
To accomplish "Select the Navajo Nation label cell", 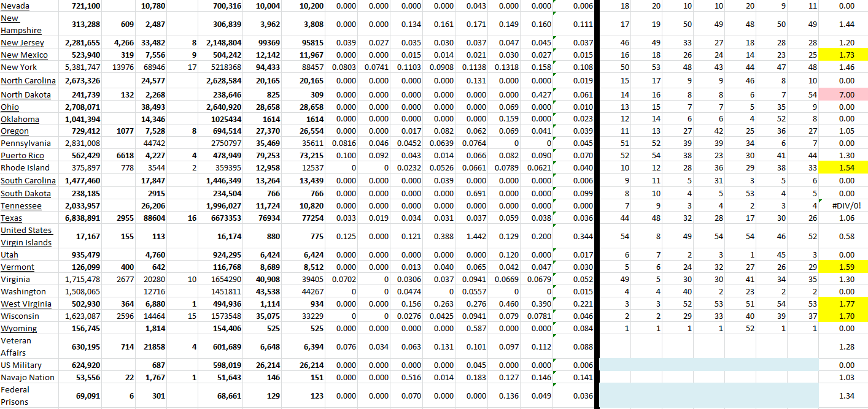I will (x=28, y=378).
